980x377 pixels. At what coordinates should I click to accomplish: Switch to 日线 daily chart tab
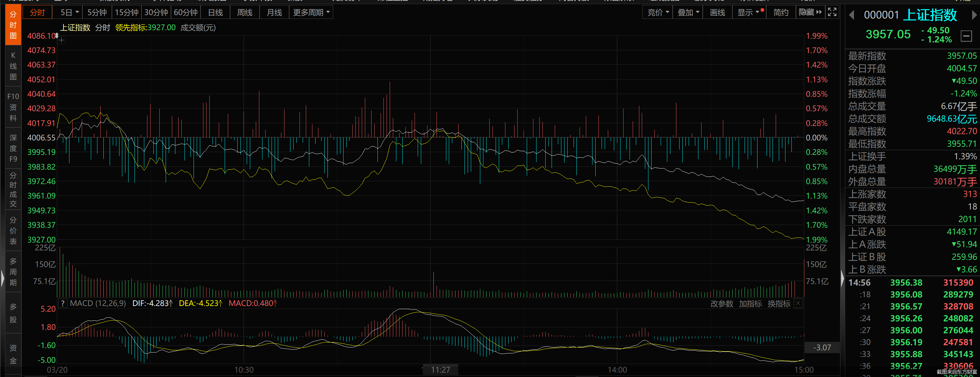pos(215,12)
